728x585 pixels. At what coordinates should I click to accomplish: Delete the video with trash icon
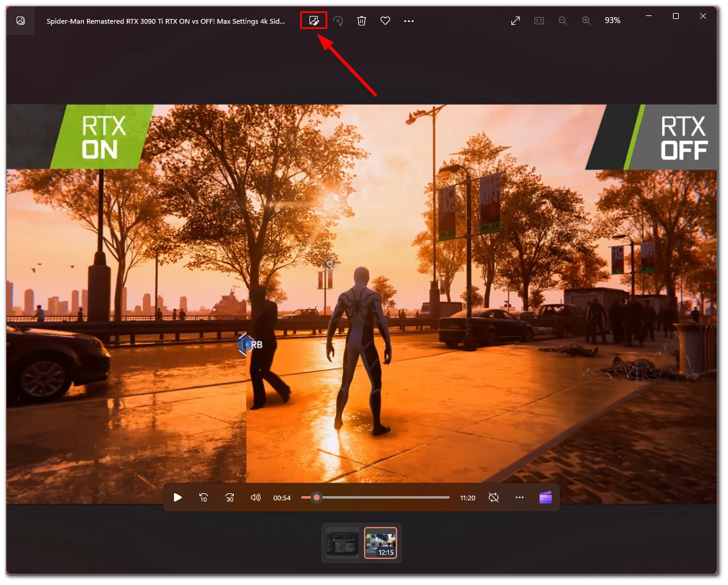coord(362,21)
